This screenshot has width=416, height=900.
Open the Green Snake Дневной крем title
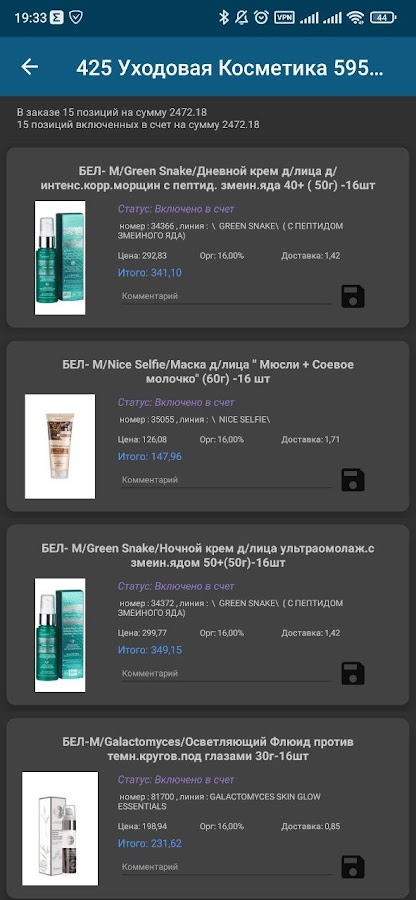coord(208,178)
